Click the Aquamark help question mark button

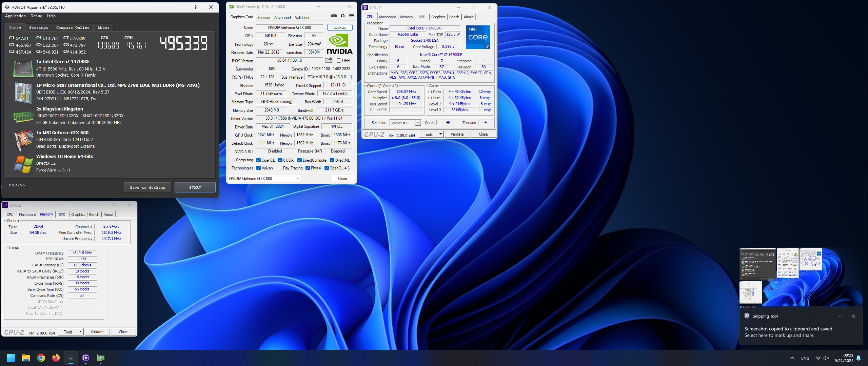tap(195, 7)
